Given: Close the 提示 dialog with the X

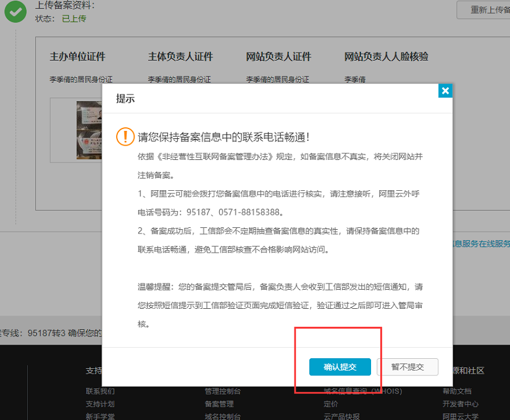Looking at the screenshot, I should (x=445, y=91).
